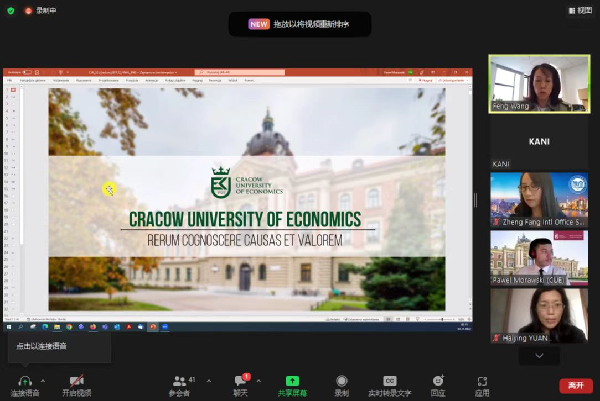600x401 pixels.
Task: Click Zoom icon on shared taskbar
Action: [x=165, y=327]
